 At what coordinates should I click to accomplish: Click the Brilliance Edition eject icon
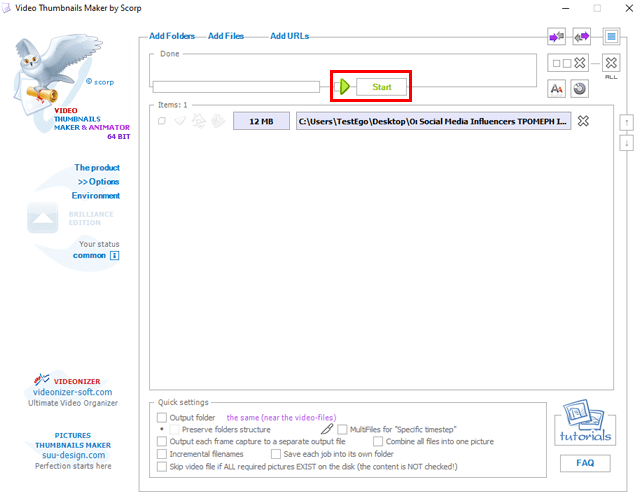point(43,218)
